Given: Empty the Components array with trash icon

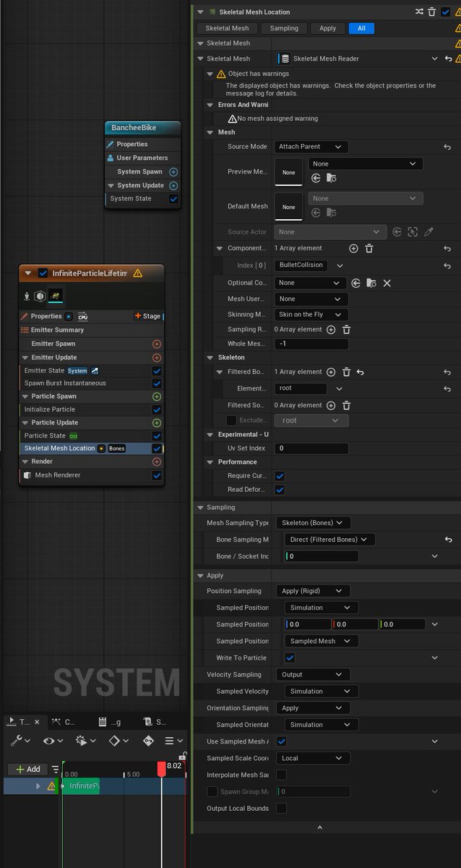Looking at the screenshot, I should click(x=369, y=248).
